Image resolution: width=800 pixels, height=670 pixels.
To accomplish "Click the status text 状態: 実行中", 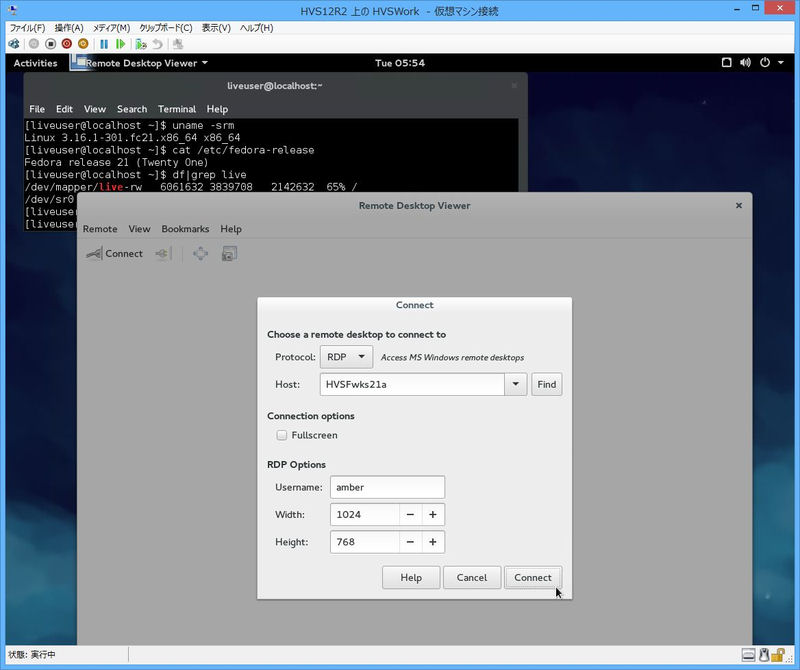I will pyautogui.click(x=32, y=655).
